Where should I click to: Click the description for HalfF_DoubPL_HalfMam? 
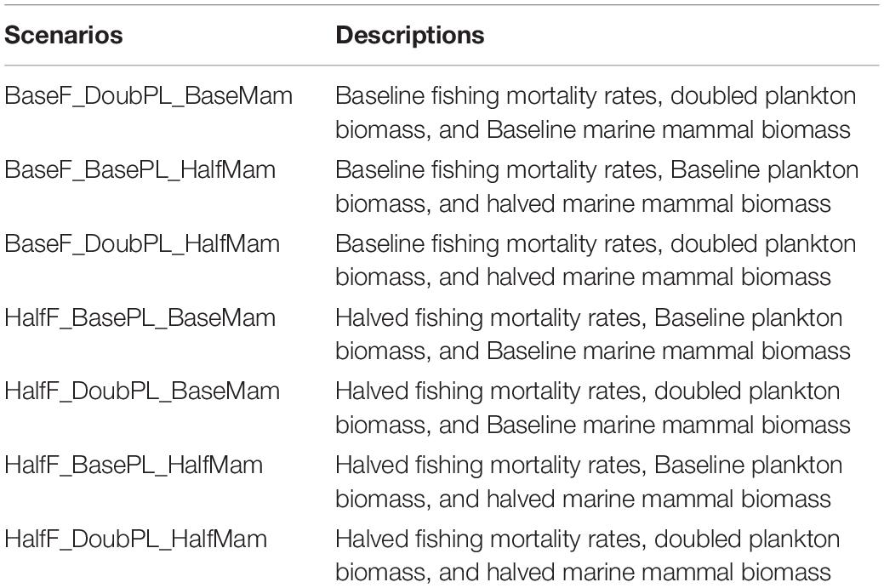click(x=588, y=556)
